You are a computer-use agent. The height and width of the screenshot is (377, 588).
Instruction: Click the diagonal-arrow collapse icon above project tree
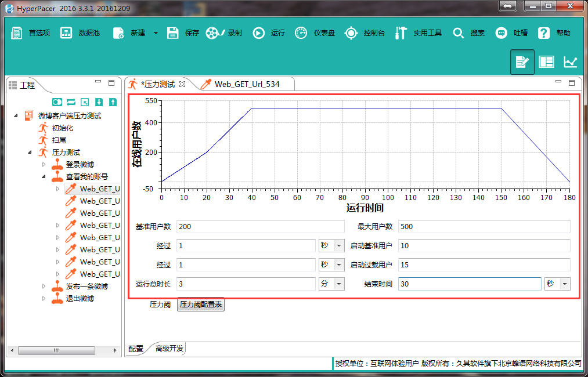click(x=85, y=102)
